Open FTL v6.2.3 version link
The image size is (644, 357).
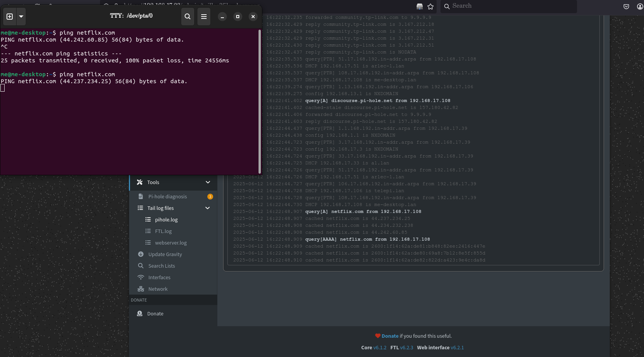[406, 347]
